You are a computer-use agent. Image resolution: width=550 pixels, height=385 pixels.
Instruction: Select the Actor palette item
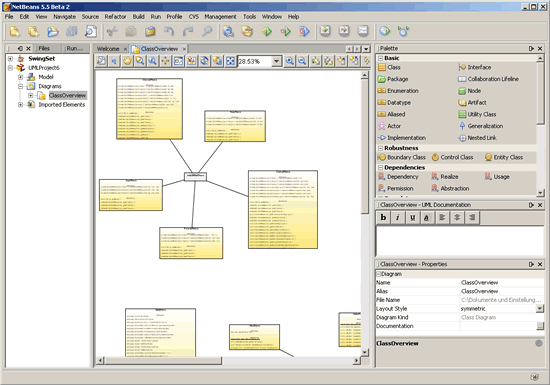click(x=389, y=126)
